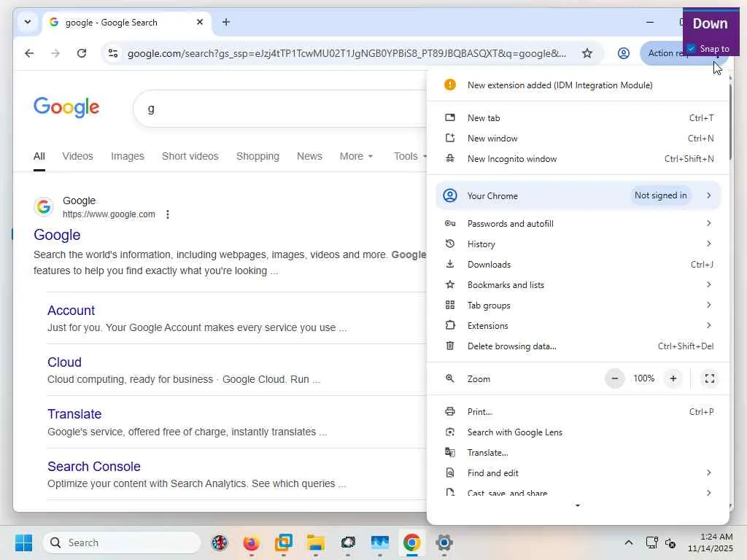Expand Bookmarks and lists submenu
The width and height of the screenshot is (747, 560).
click(578, 285)
